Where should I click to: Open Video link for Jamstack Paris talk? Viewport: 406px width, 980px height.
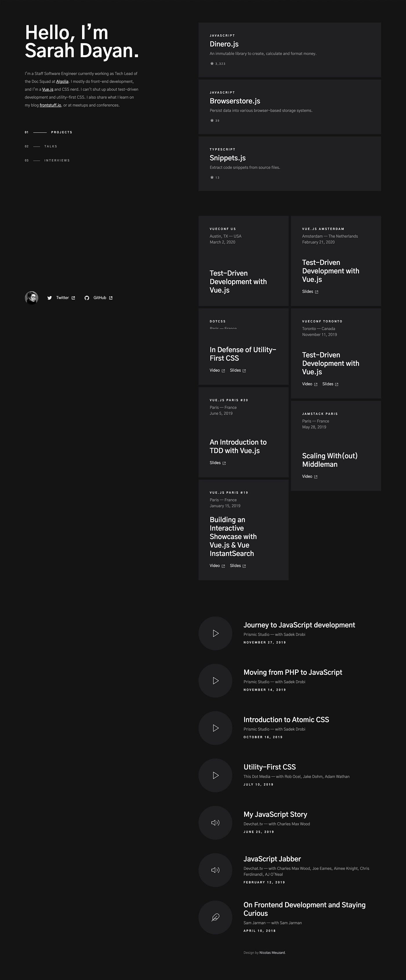tap(310, 477)
